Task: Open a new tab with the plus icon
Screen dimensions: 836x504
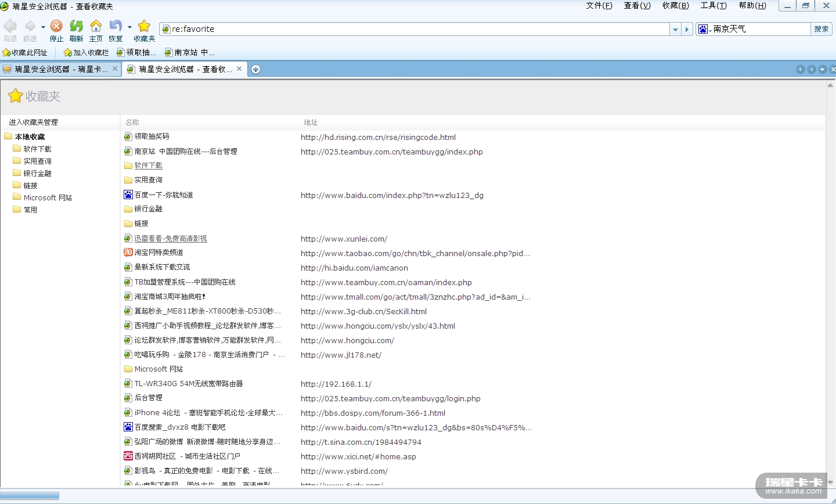Action: [255, 69]
